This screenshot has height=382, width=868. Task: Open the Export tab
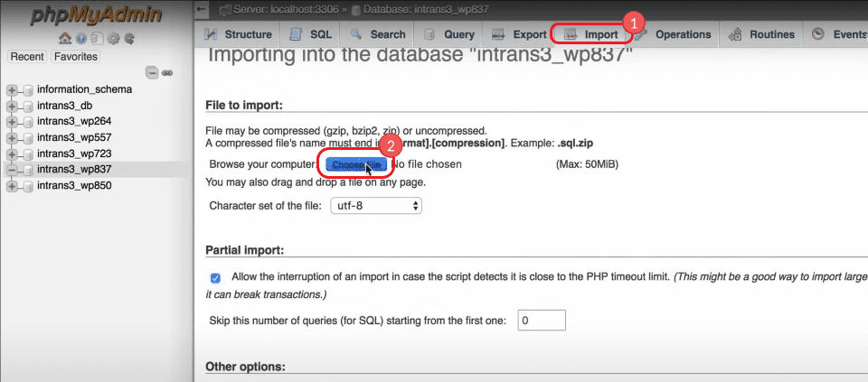click(519, 34)
